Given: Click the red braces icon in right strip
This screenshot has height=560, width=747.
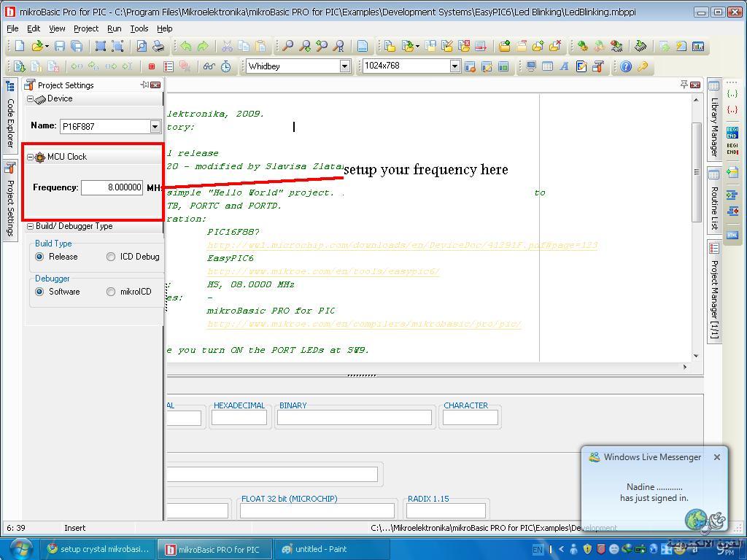Looking at the screenshot, I should click(x=732, y=110).
